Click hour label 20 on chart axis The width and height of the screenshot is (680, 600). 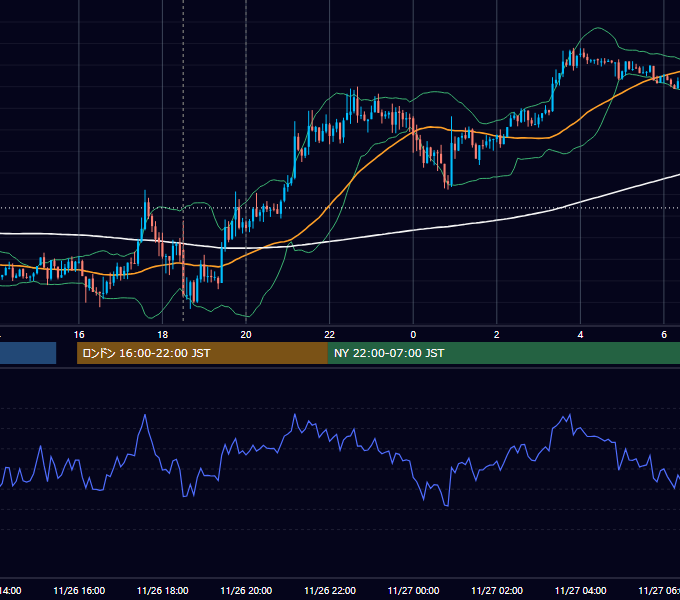246,335
